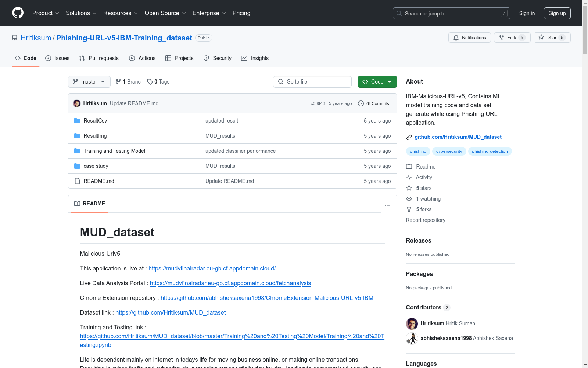Switch to the Insights tab
This screenshot has width=588, height=368.
[255, 58]
